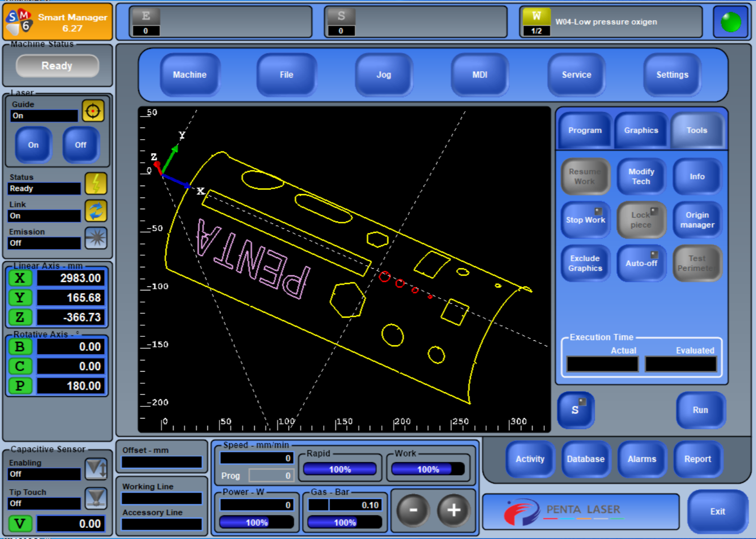Click the Resume Work button

585,176
